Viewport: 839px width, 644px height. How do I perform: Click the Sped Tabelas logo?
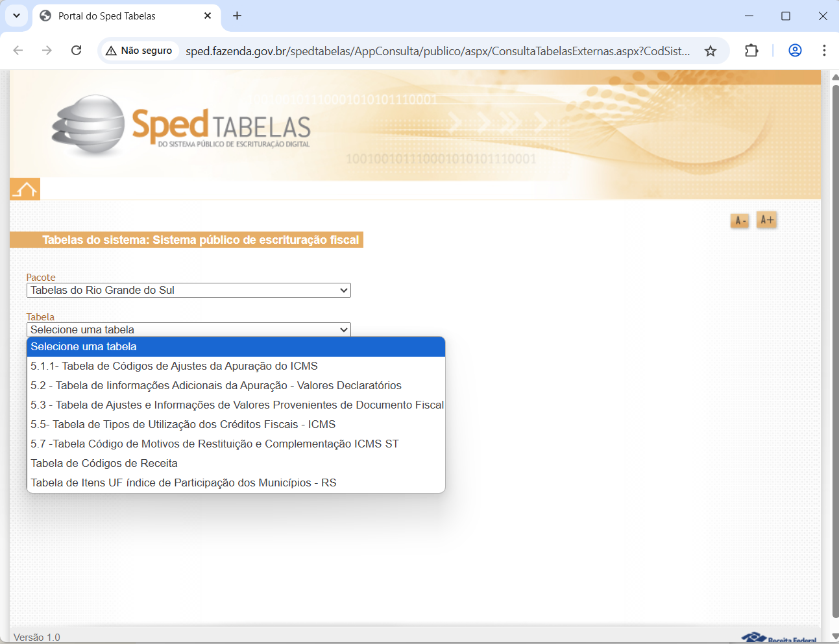pyautogui.click(x=182, y=126)
